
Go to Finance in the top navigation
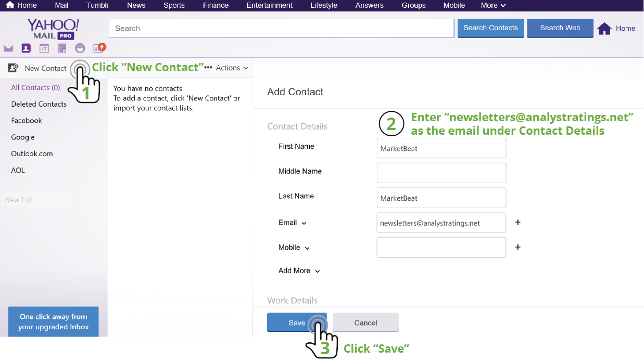coord(216,5)
